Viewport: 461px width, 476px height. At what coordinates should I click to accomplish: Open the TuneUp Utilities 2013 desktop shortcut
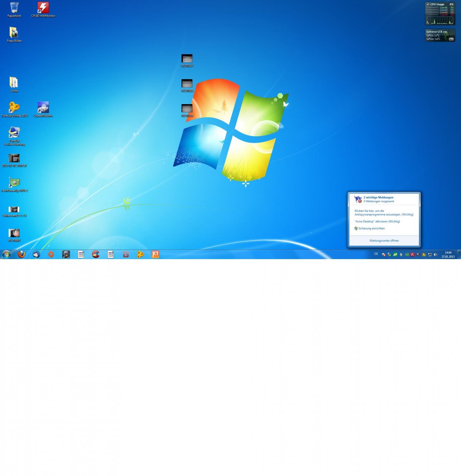(14, 109)
